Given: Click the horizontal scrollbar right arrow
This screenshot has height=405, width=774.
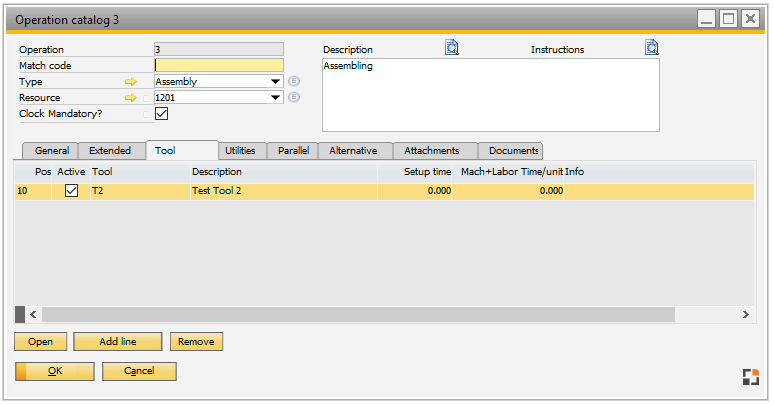Looking at the screenshot, I should coord(745,315).
